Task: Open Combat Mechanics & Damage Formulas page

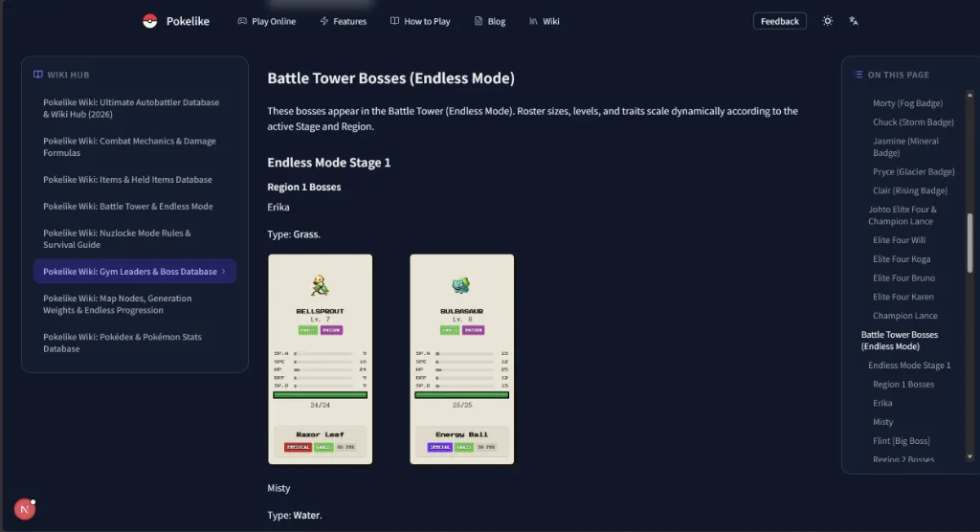Action: pos(129,147)
